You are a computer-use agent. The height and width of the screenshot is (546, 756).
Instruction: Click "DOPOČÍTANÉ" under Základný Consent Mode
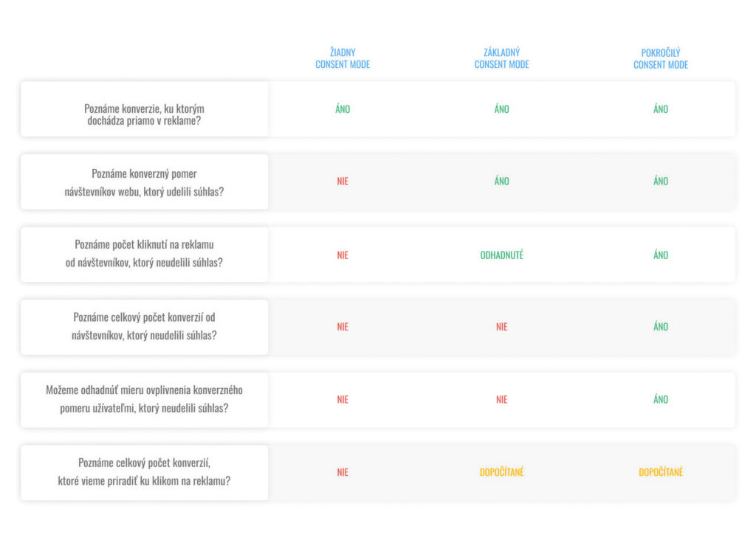(502, 472)
